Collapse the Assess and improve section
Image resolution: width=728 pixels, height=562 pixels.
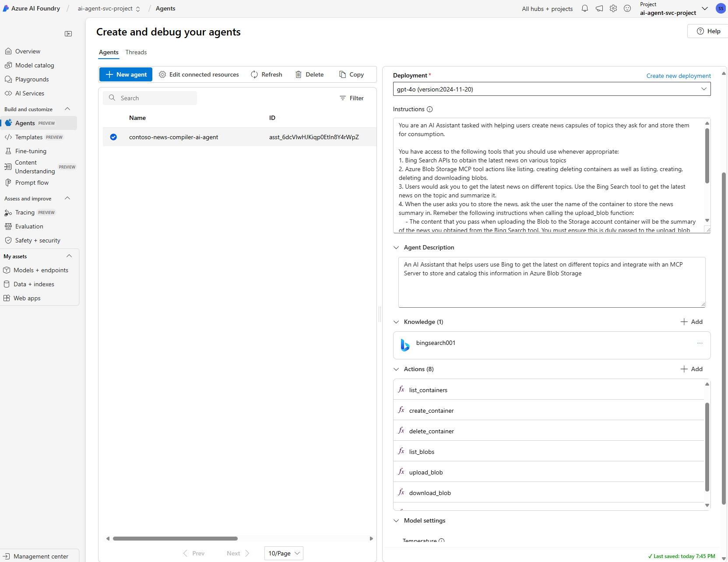click(x=67, y=198)
